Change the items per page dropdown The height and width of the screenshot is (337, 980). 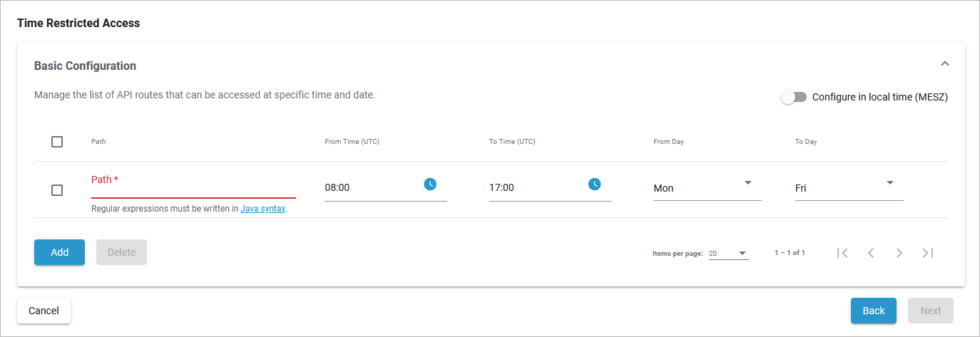(x=728, y=254)
